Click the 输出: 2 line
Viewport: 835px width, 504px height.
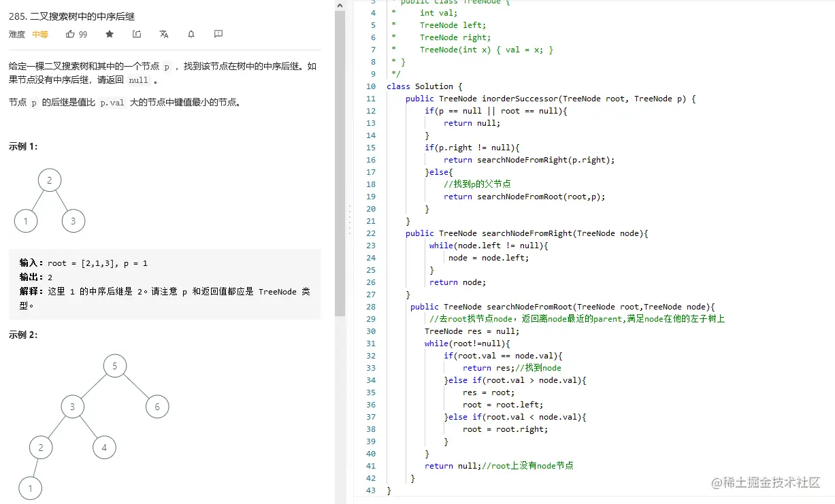click(x=36, y=278)
